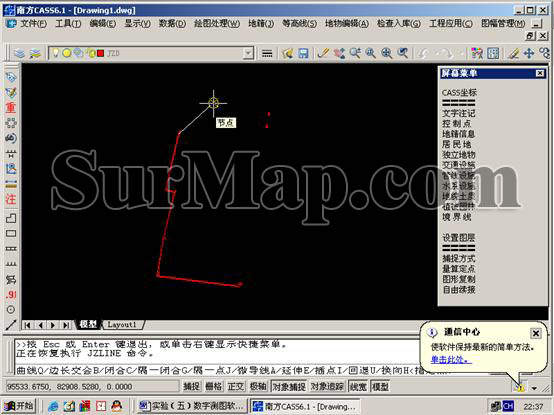Image resolution: width=554 pixels, height=415 pixels.
Task: Click the move cross arrows icon
Action: click(x=529, y=53)
